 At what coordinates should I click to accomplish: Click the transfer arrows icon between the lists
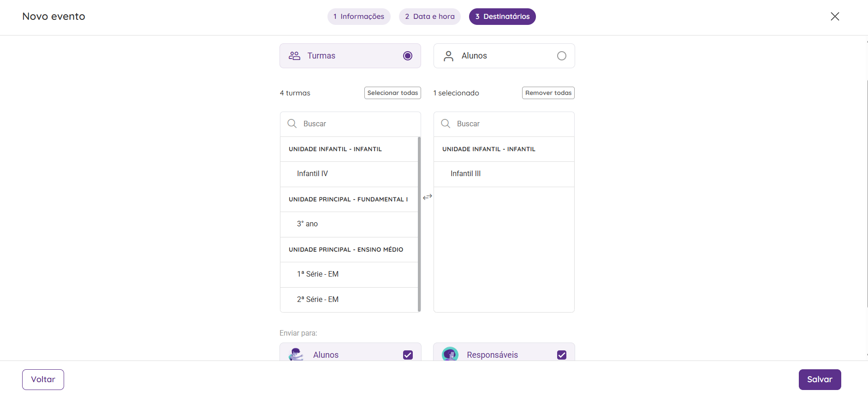[x=428, y=197]
